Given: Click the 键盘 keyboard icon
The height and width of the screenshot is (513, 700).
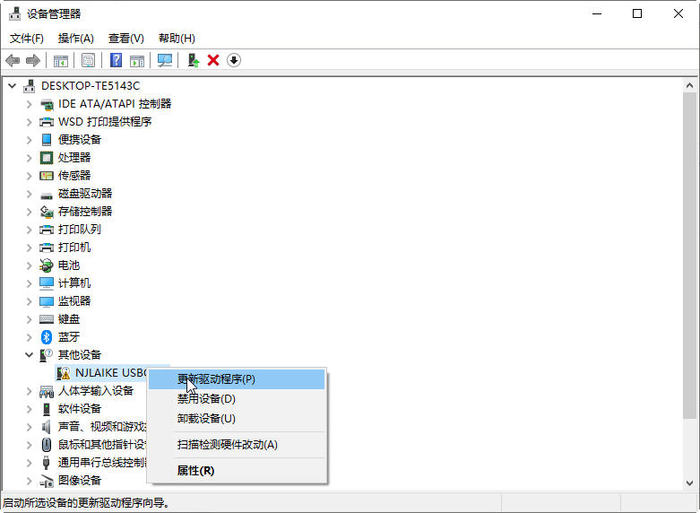Looking at the screenshot, I should [x=46, y=319].
